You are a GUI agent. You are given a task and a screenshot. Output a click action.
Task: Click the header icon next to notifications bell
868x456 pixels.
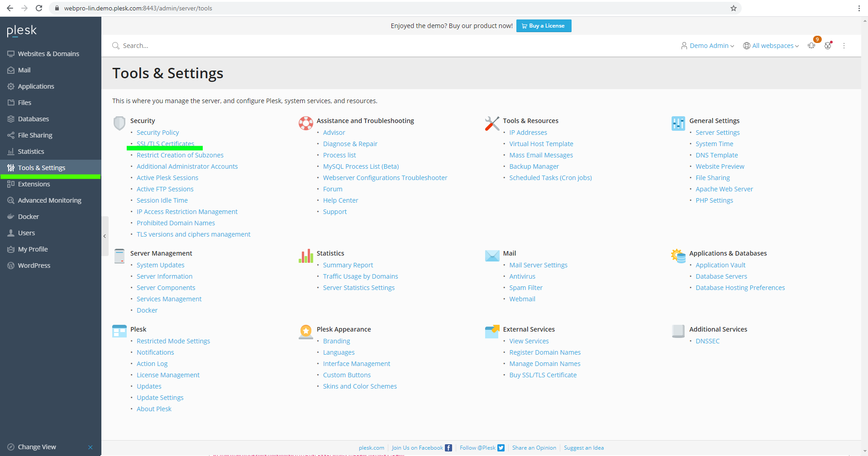coord(828,45)
